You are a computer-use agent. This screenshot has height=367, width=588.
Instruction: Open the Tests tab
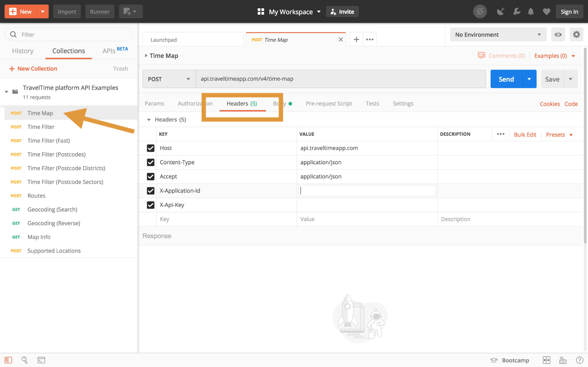point(372,103)
